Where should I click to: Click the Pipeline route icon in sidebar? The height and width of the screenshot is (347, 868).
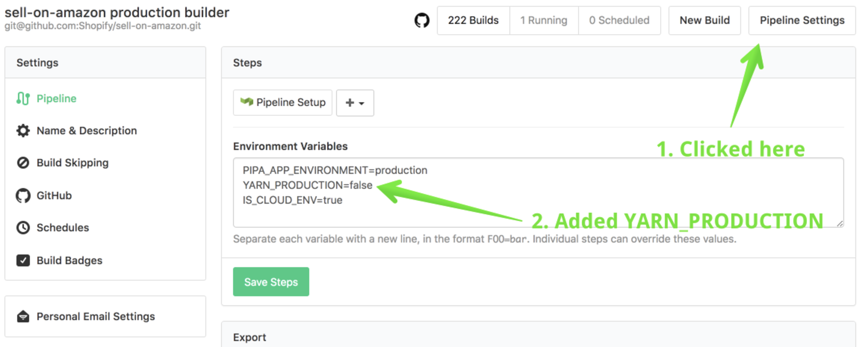click(x=23, y=99)
